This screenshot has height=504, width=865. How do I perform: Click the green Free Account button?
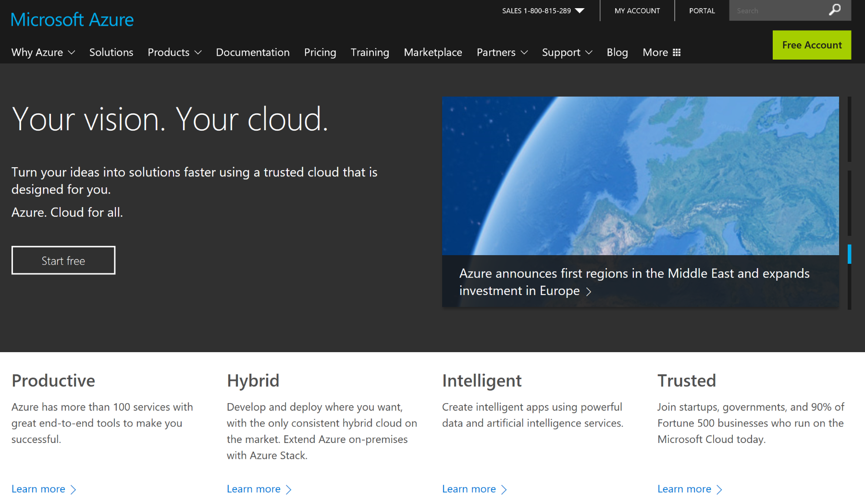812,45
